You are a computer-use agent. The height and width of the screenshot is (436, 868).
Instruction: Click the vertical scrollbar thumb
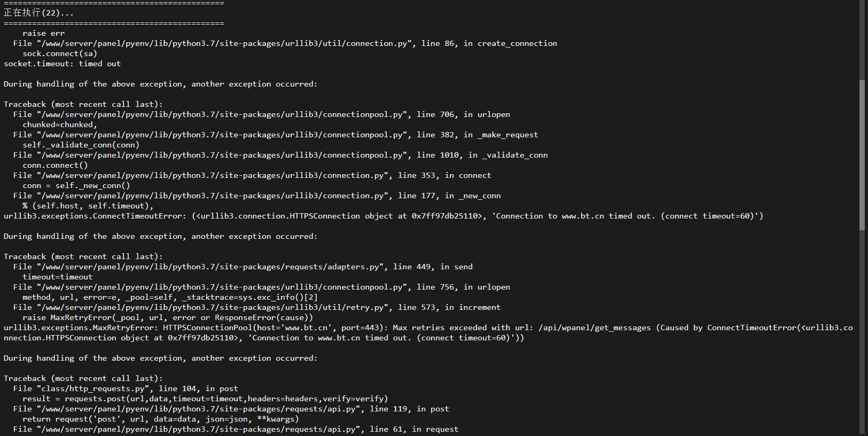pyautogui.click(x=862, y=155)
